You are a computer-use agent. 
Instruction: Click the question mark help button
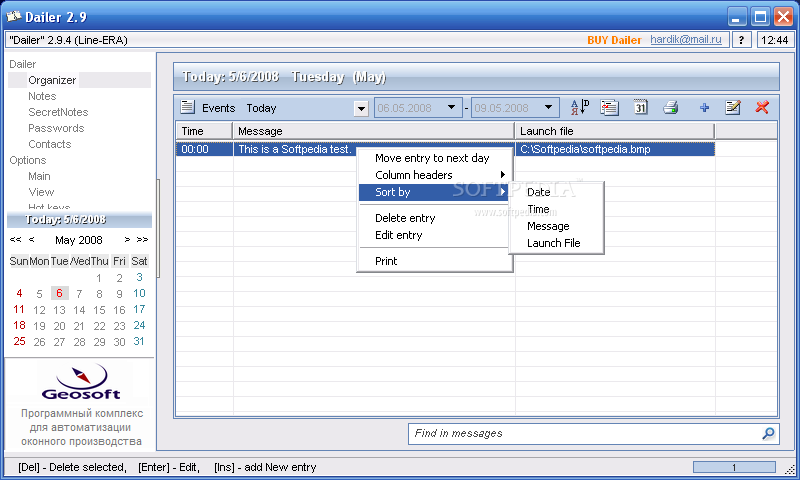(741, 40)
